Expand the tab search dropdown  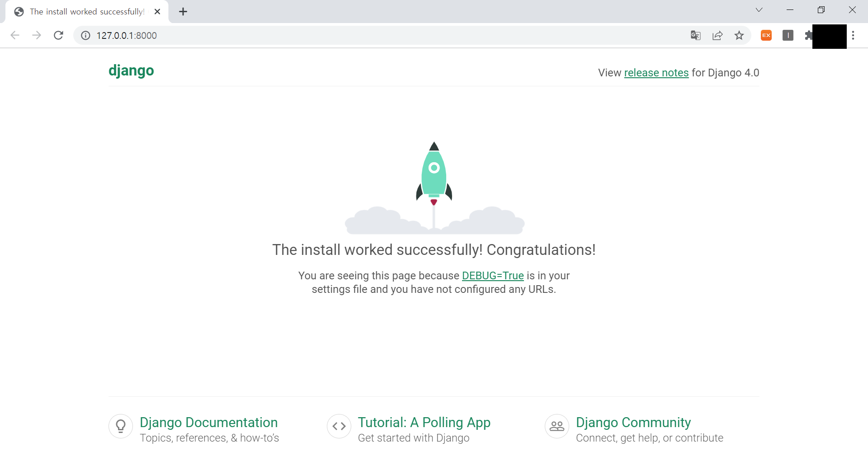coord(759,10)
